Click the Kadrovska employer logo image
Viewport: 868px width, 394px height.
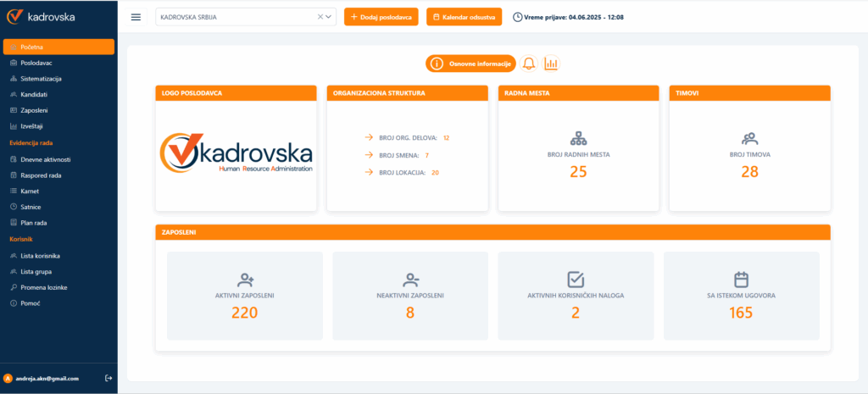(236, 154)
